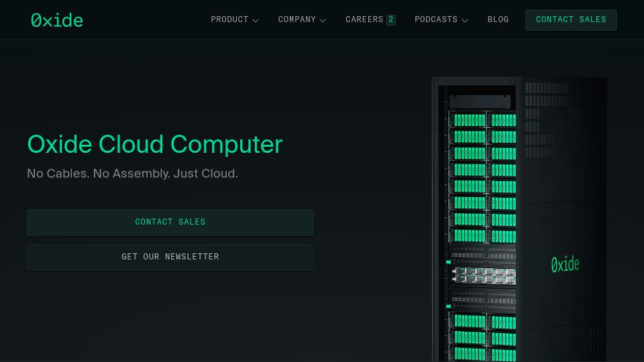Viewport: 644px width, 362px height.
Task: Click the Oxide Cloud Computer heading
Action: [x=155, y=145]
